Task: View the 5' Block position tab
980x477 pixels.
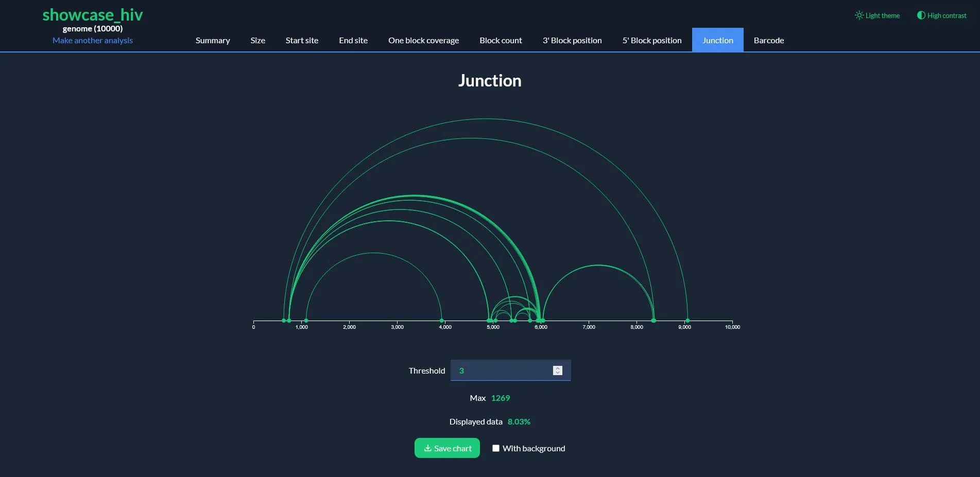Action: (x=651, y=40)
